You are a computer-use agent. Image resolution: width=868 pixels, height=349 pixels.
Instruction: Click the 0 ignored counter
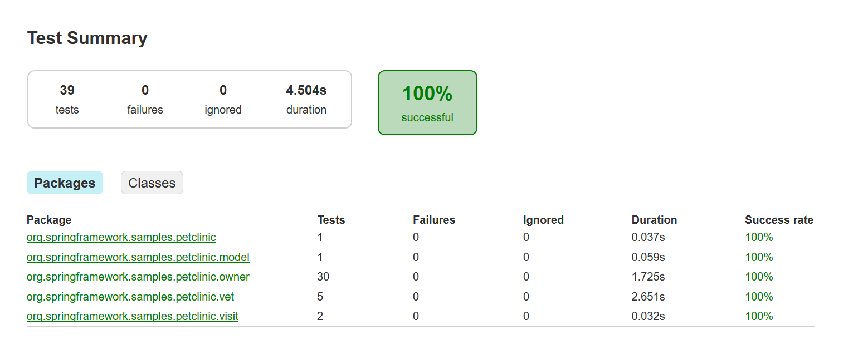point(223,99)
